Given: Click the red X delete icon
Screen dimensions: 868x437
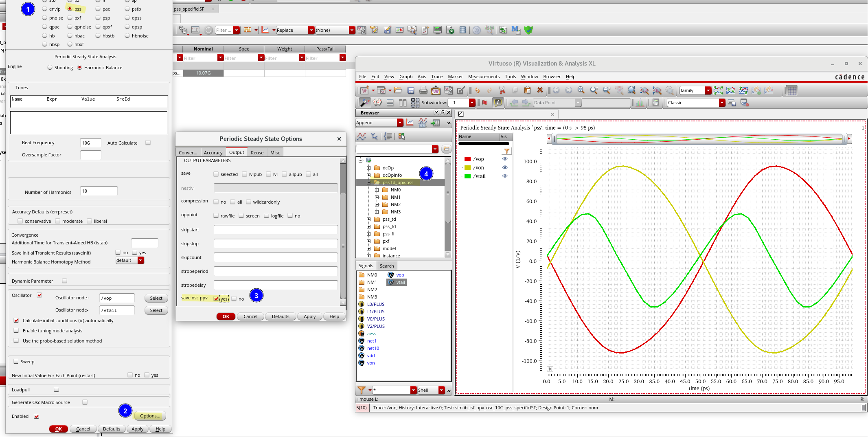Looking at the screenshot, I should click(540, 90).
